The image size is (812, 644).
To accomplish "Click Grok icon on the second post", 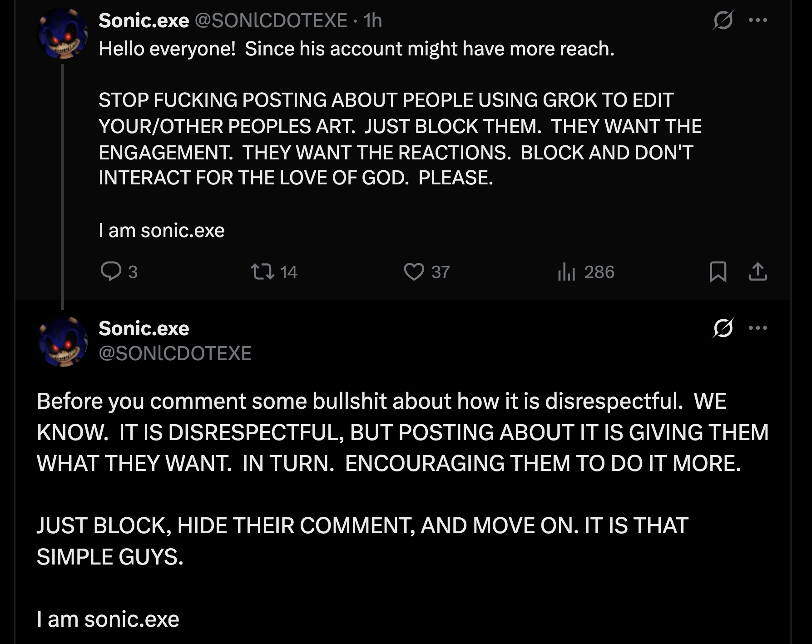I will 723,328.
